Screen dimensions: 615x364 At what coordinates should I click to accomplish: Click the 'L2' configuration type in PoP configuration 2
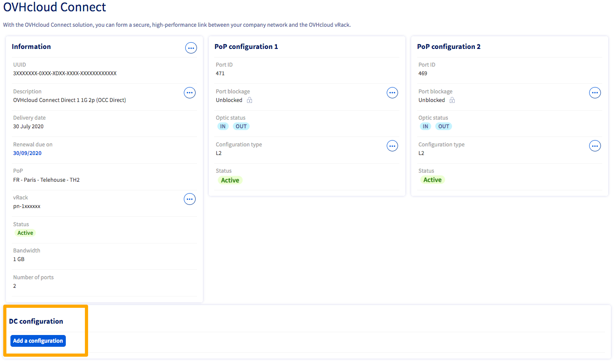point(421,153)
